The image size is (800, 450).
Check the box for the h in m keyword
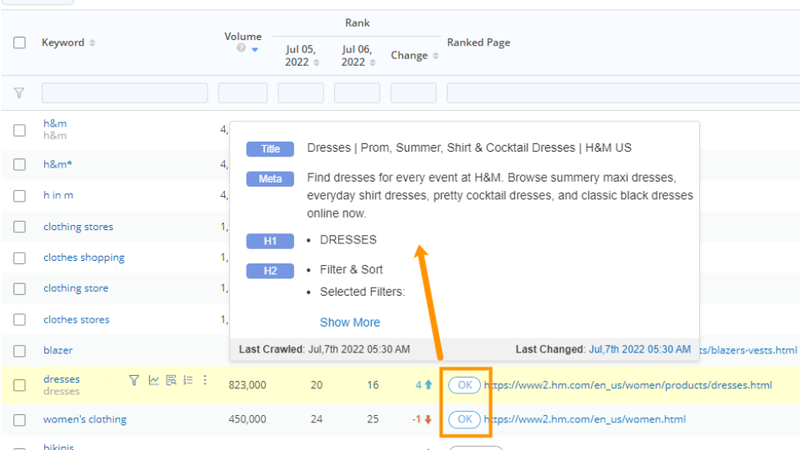point(19,196)
